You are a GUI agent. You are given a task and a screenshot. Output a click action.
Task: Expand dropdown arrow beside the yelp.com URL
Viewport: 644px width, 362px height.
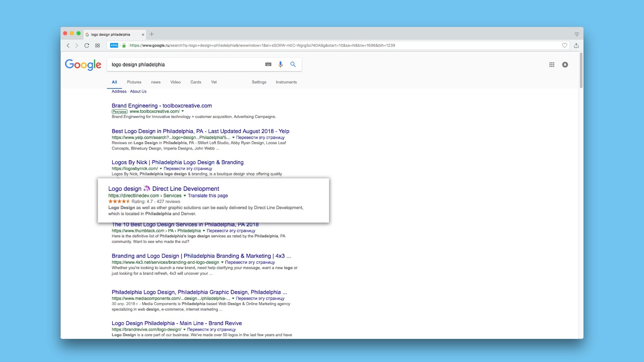(233, 138)
